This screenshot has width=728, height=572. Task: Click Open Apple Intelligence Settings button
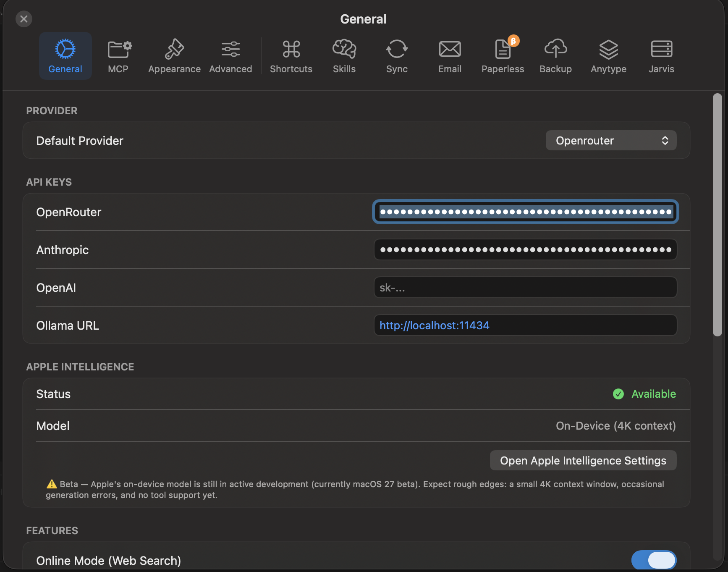[x=583, y=460]
